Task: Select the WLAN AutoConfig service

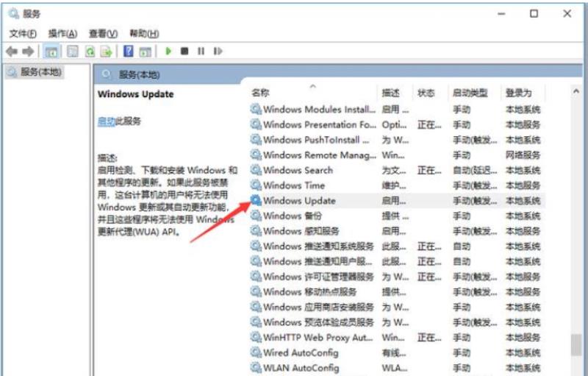Action: (x=396, y=368)
